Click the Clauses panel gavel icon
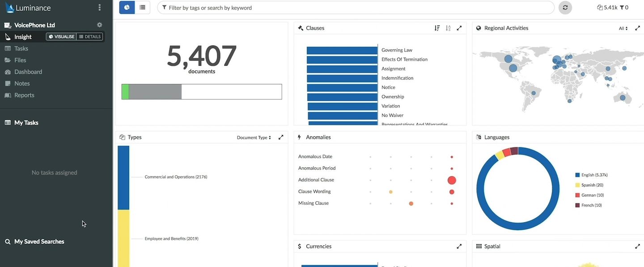 click(x=301, y=28)
